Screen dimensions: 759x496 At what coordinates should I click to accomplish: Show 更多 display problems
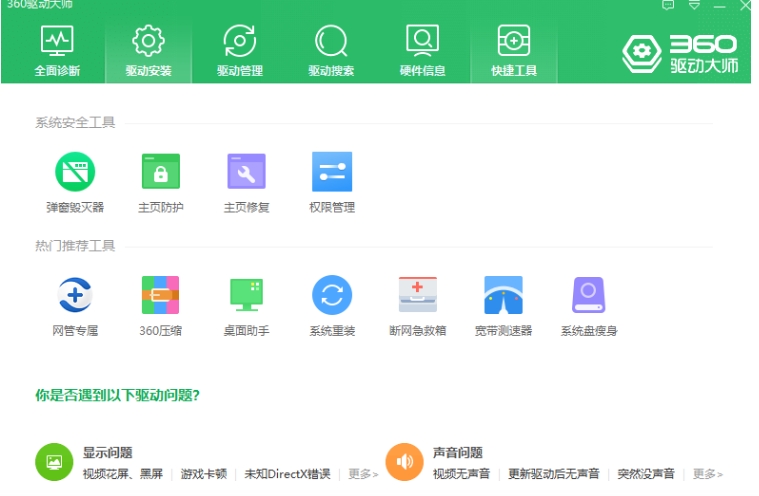(363, 474)
